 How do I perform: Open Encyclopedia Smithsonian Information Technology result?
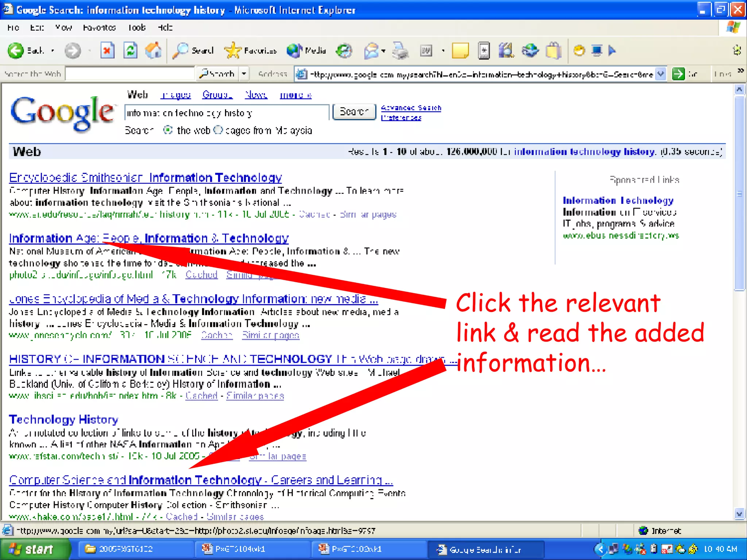click(146, 178)
